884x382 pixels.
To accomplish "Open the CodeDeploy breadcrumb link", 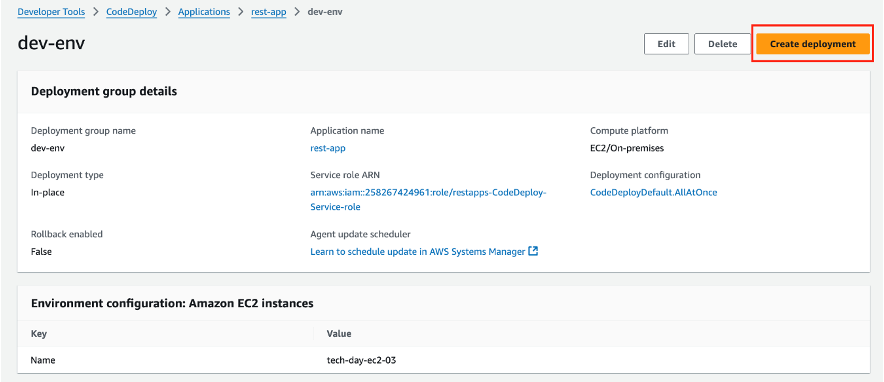I will pyautogui.click(x=131, y=12).
